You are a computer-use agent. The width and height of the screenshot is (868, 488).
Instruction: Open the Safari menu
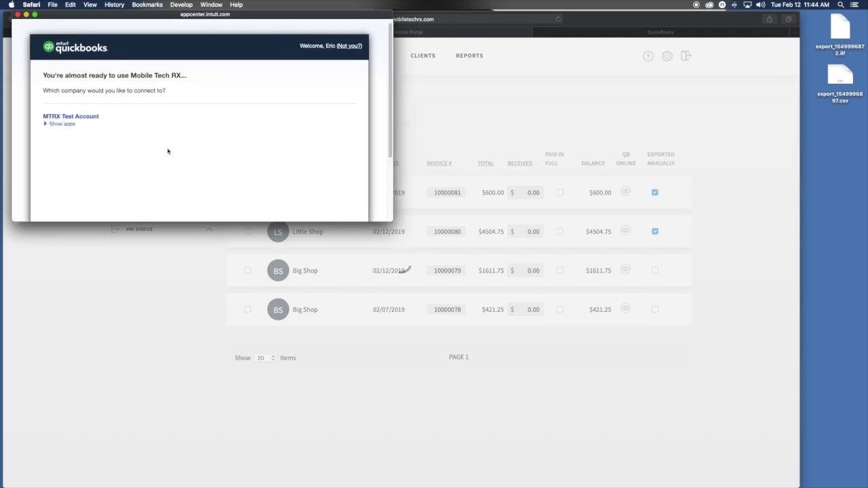click(31, 5)
